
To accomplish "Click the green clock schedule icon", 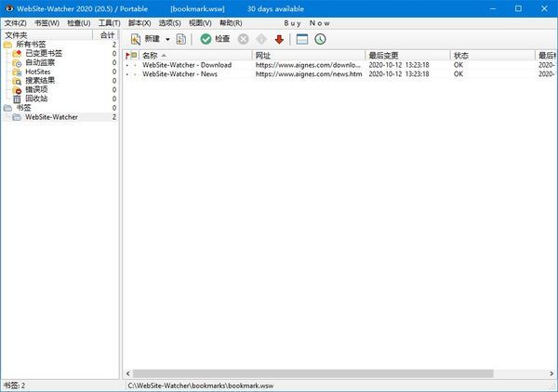I will coord(320,39).
